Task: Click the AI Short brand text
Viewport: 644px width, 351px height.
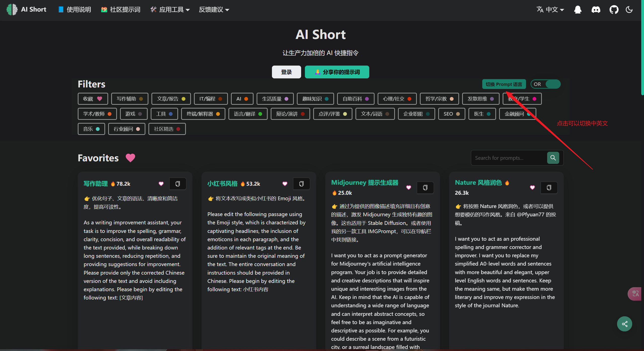Action: 34,10
